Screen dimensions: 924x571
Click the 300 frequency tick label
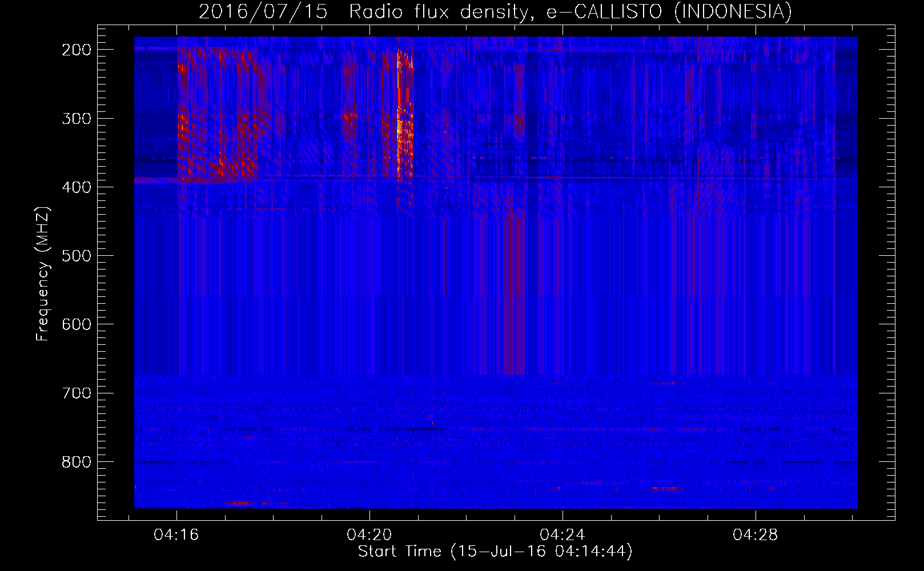pyautogui.click(x=77, y=119)
